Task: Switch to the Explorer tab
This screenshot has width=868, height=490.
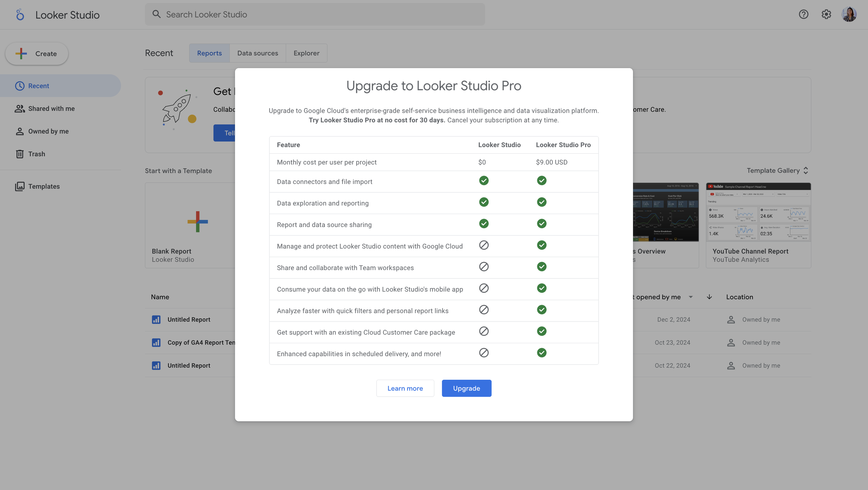Action: pos(306,53)
